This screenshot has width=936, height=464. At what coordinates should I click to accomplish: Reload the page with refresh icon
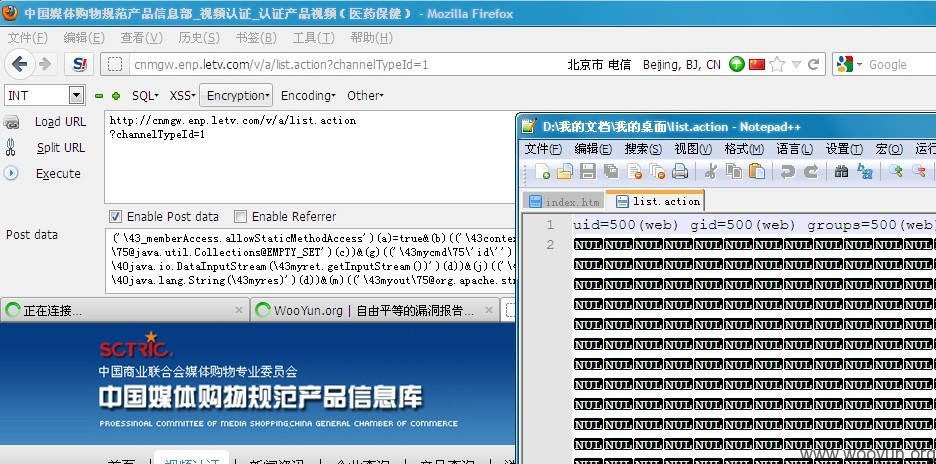(x=813, y=64)
